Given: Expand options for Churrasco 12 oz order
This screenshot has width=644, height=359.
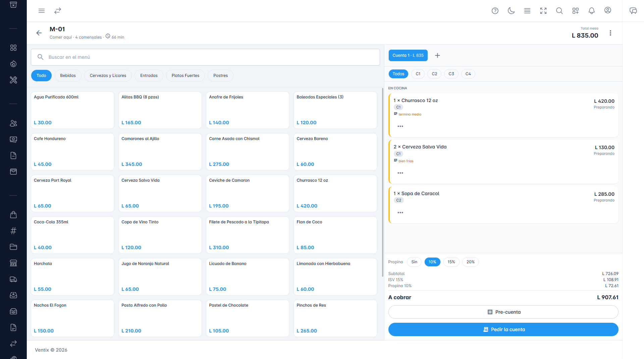Looking at the screenshot, I should coord(400,126).
